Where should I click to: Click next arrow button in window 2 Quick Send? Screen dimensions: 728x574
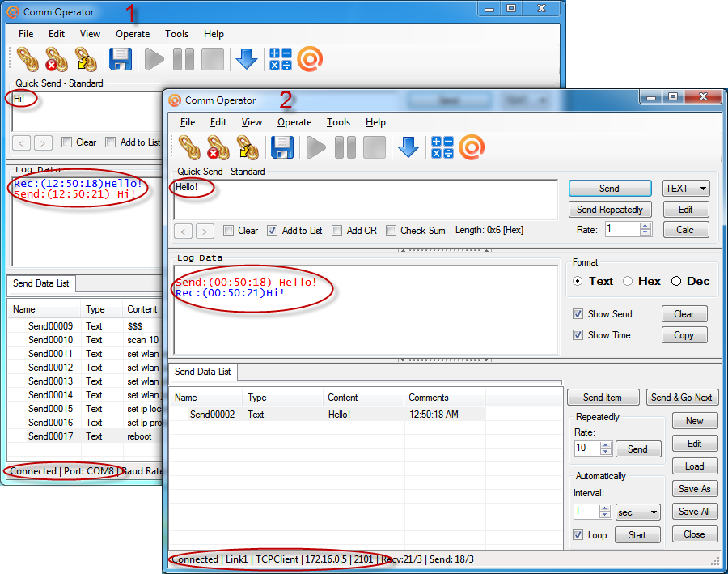(205, 231)
